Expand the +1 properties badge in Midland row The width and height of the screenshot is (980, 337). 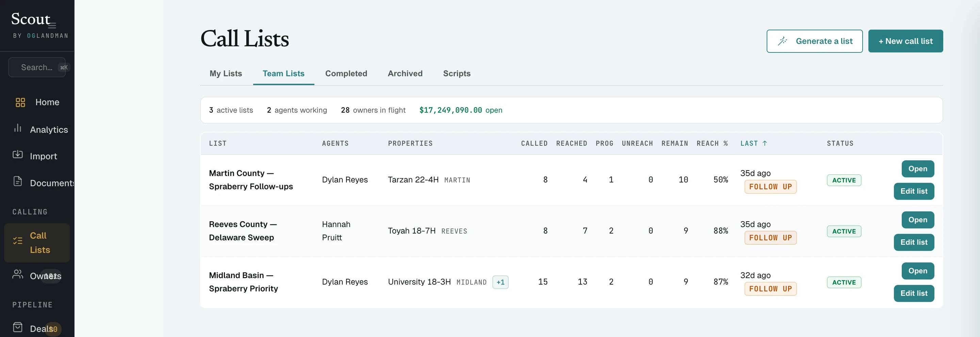tap(500, 282)
